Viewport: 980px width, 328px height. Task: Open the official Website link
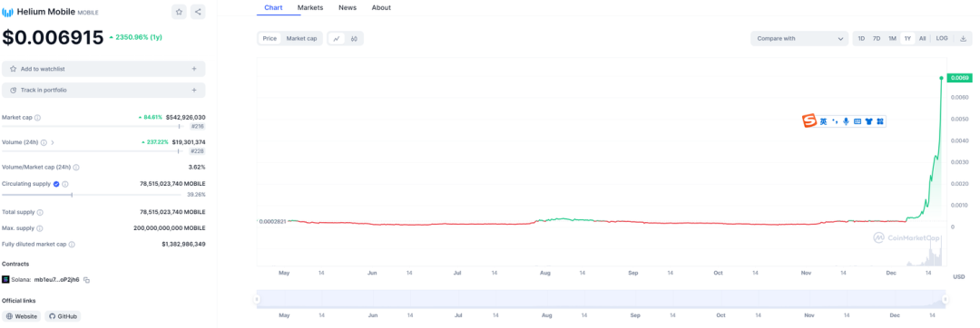point(21,316)
